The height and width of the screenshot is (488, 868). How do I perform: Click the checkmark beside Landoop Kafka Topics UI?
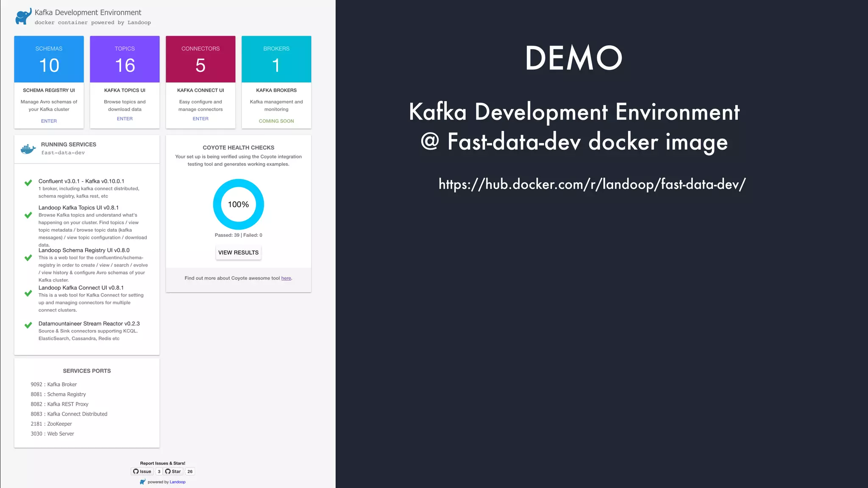click(28, 215)
